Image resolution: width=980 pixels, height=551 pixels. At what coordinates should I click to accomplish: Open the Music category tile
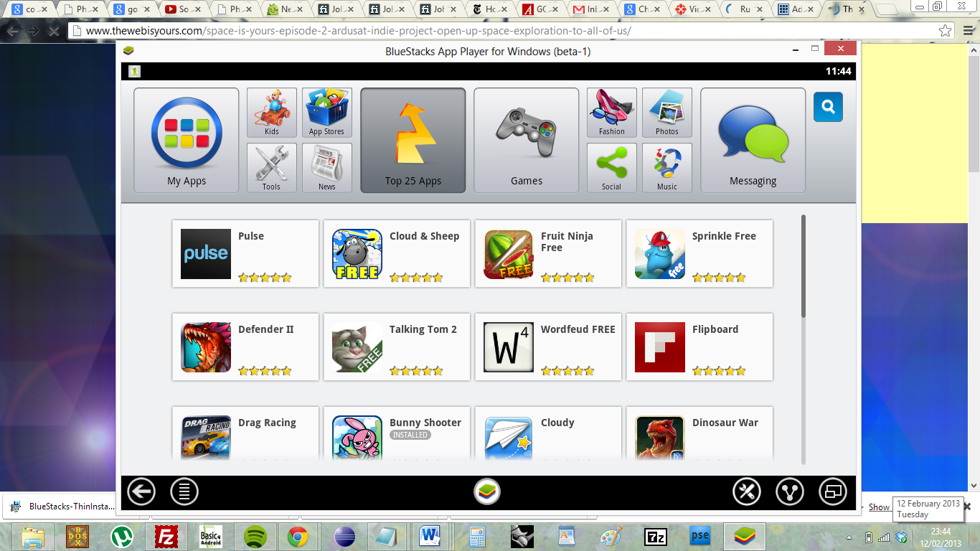tap(667, 168)
